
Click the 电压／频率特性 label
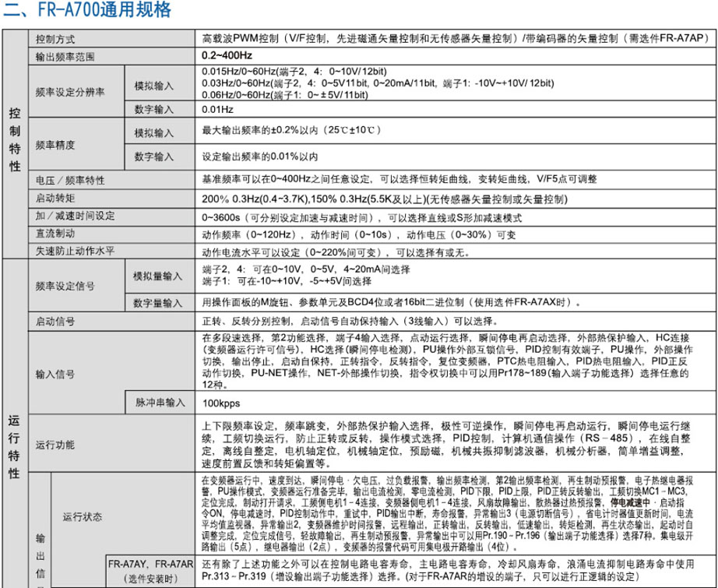pyautogui.click(x=70, y=180)
